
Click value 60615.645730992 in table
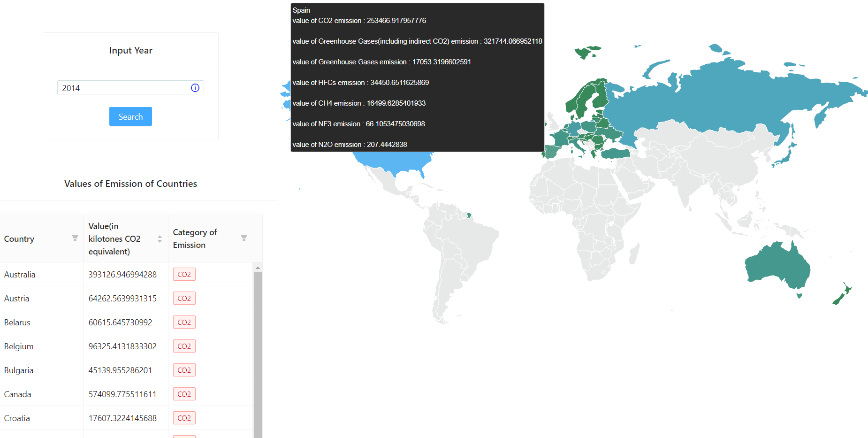click(x=121, y=323)
